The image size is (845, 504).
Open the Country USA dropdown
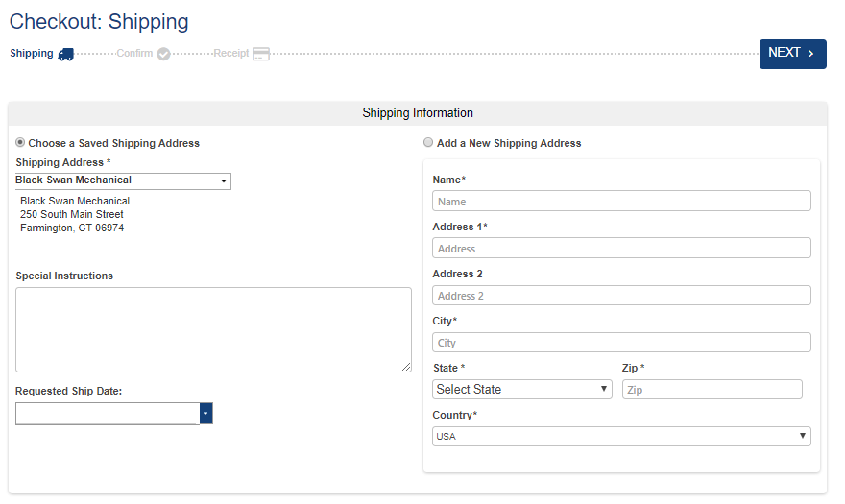(x=621, y=437)
